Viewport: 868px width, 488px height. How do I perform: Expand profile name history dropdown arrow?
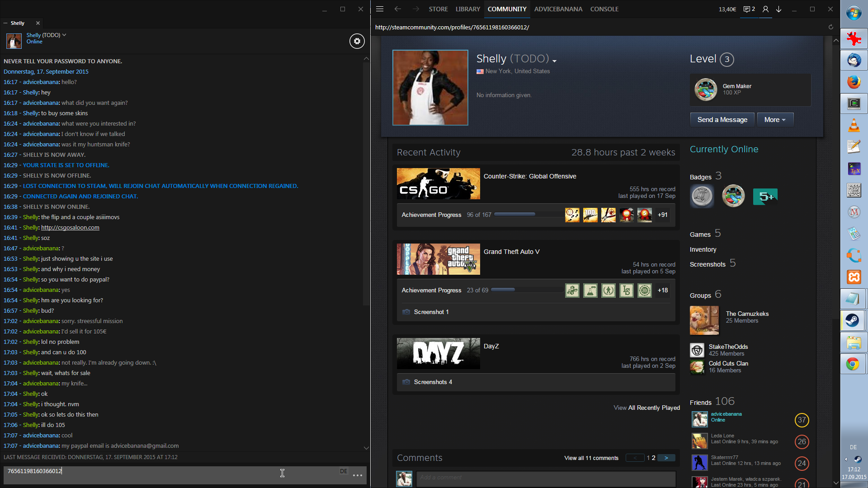coord(555,61)
